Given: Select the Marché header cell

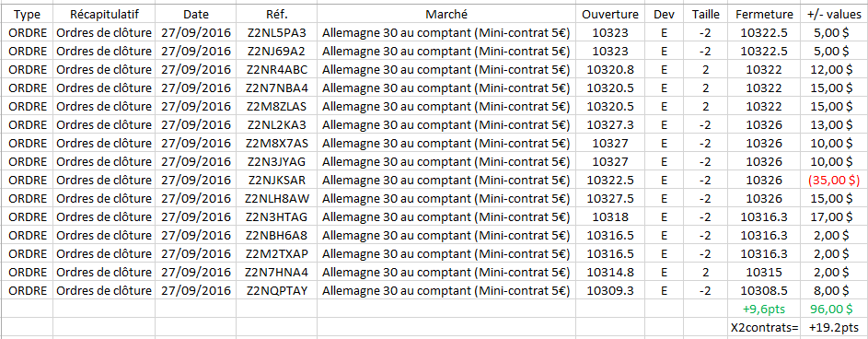Looking at the screenshot, I should [x=446, y=14].
